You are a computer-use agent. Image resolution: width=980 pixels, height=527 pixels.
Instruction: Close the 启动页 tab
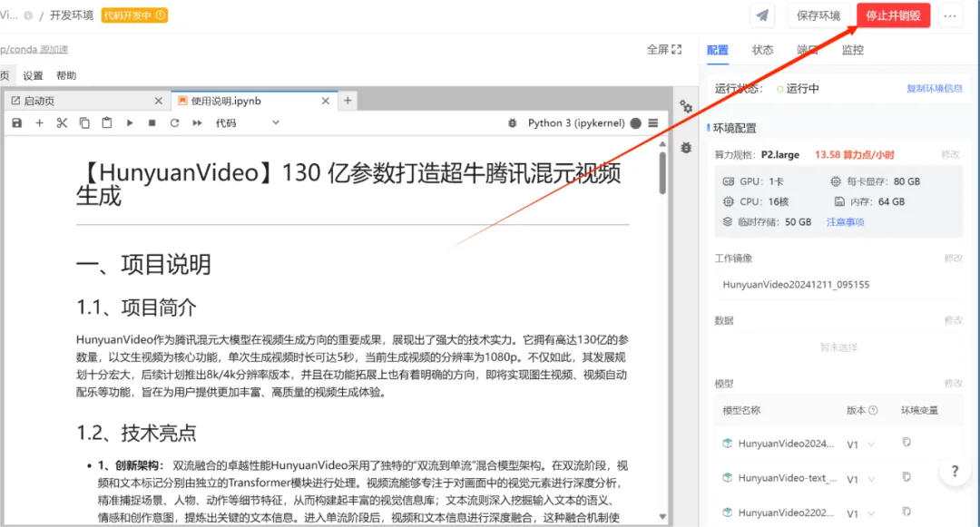[x=158, y=102]
